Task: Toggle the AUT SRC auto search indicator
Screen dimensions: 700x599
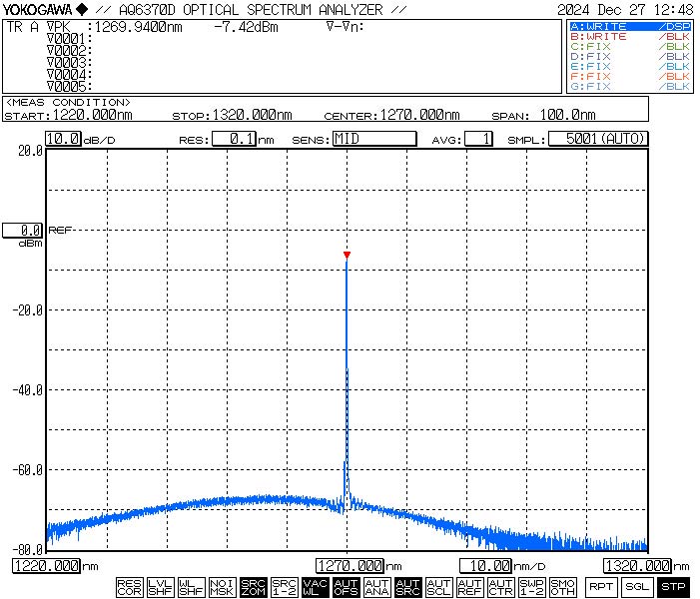Action: [x=407, y=587]
